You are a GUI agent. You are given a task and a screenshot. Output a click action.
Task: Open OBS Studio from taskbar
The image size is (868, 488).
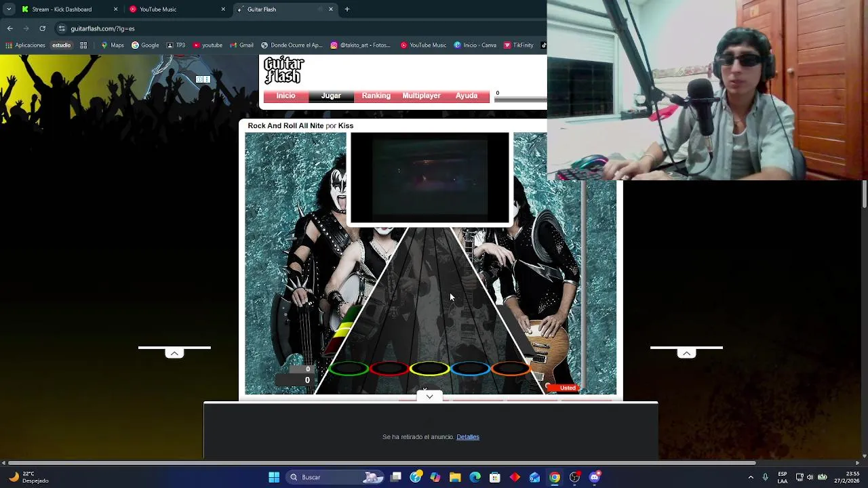pos(574,477)
